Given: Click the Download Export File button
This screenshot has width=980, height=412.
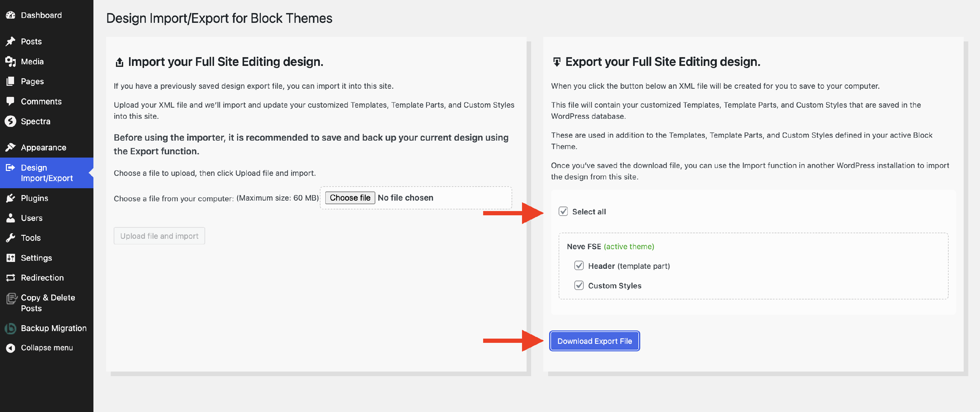Looking at the screenshot, I should [594, 341].
